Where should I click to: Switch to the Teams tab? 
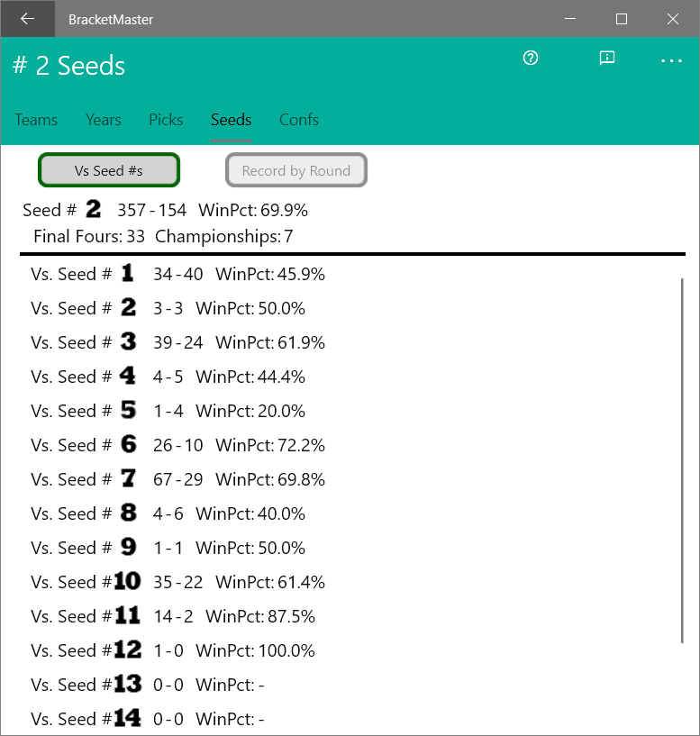[36, 120]
